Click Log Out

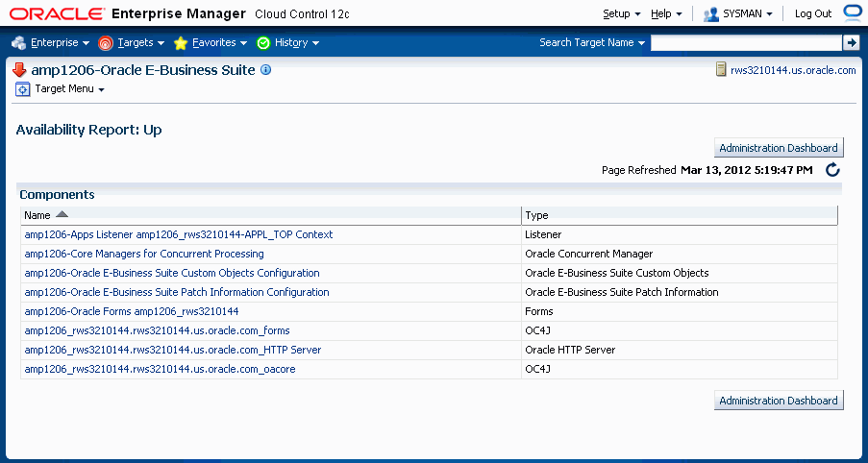coord(813,13)
